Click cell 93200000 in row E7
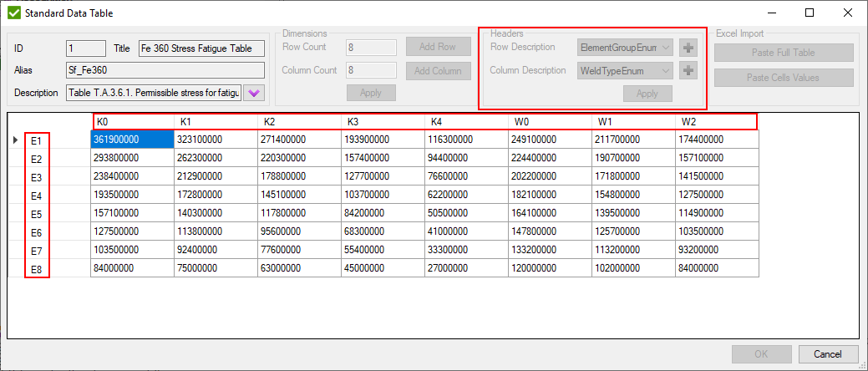 718,250
